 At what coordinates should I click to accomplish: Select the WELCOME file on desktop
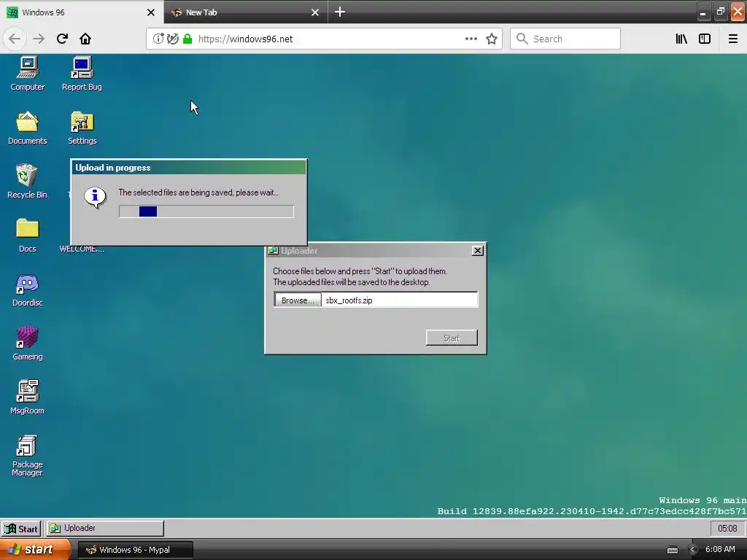[x=82, y=249]
